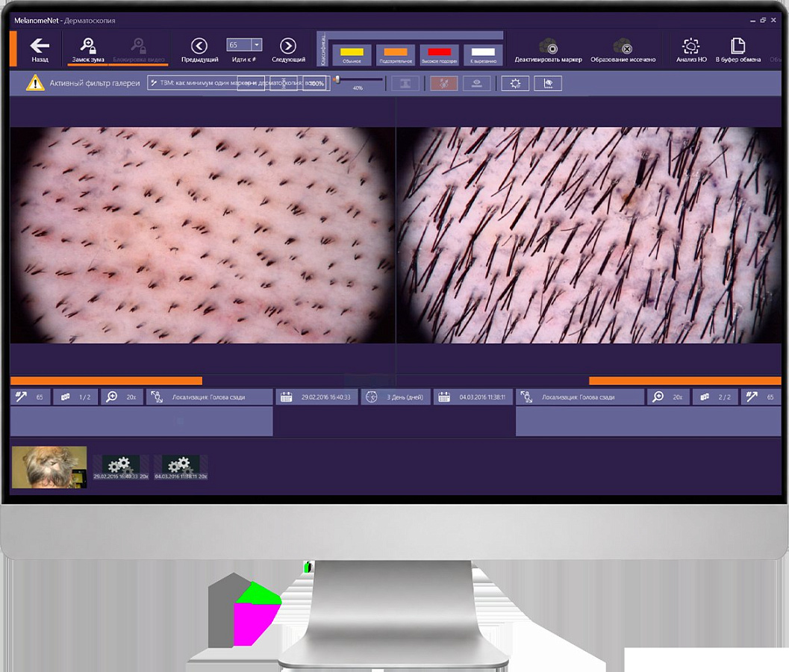Click left Локализация: Голова сзади field
The image size is (789, 672).
point(209,397)
